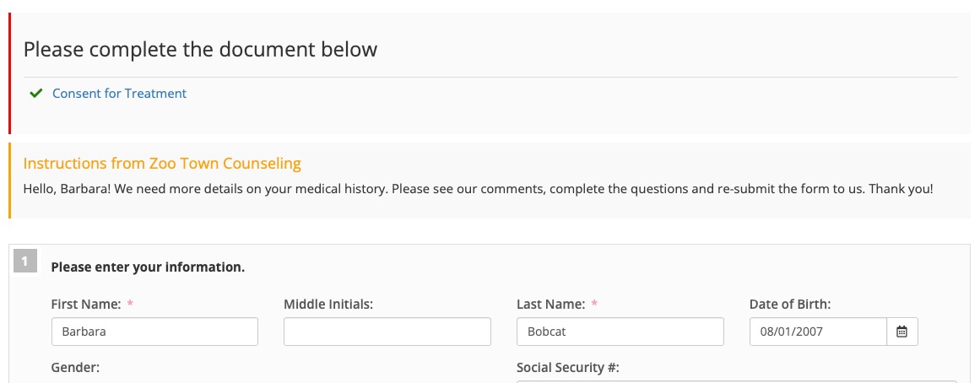Image resolution: width=980 pixels, height=383 pixels.
Task: Click the gray question number 1 badge
Action: tap(25, 262)
